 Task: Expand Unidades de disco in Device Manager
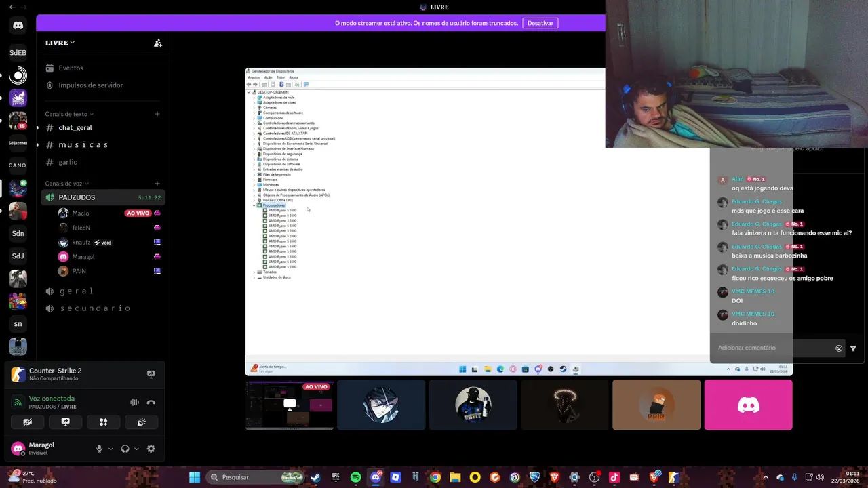254,277
